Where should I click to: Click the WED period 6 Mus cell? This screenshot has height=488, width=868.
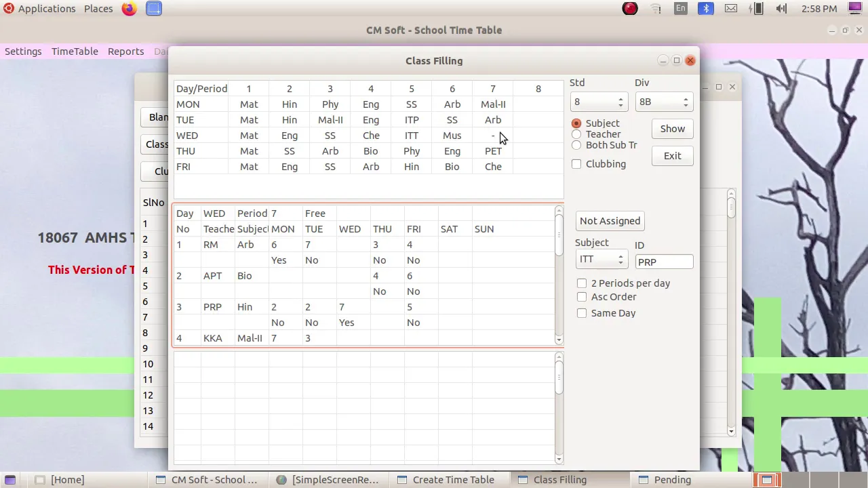452,136
